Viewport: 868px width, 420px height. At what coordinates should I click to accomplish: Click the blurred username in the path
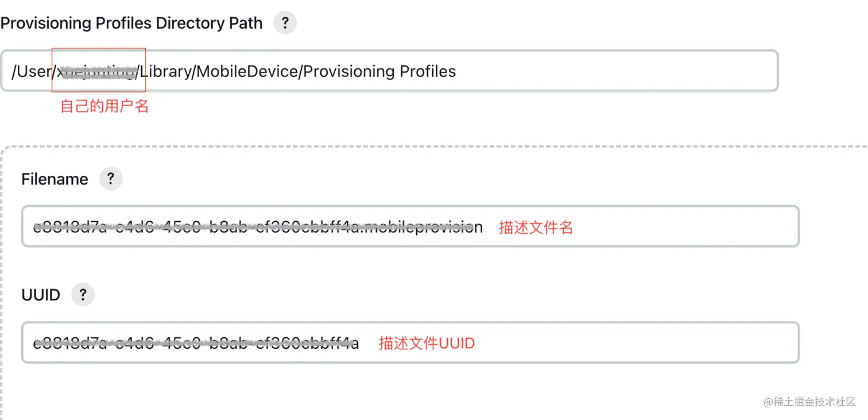pyautogui.click(x=98, y=71)
